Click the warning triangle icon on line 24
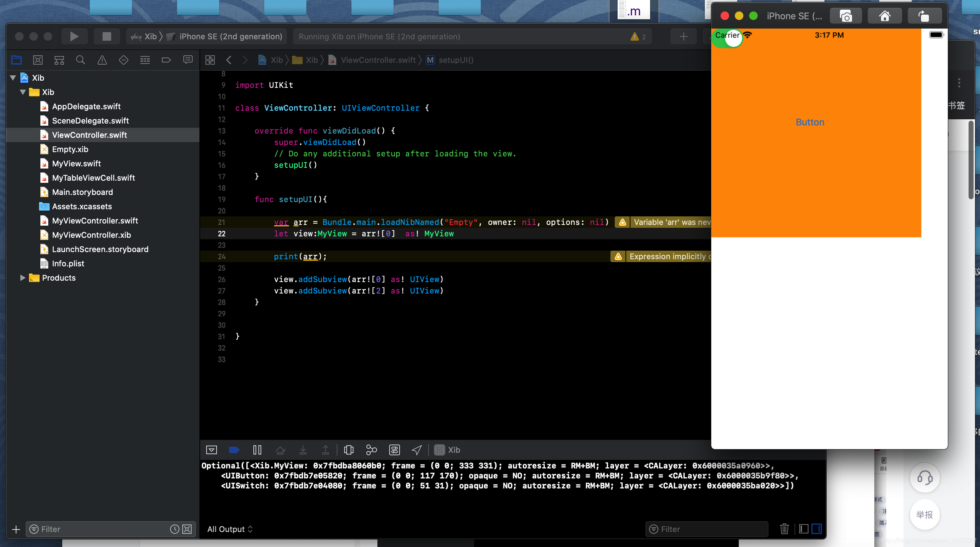 617,256
